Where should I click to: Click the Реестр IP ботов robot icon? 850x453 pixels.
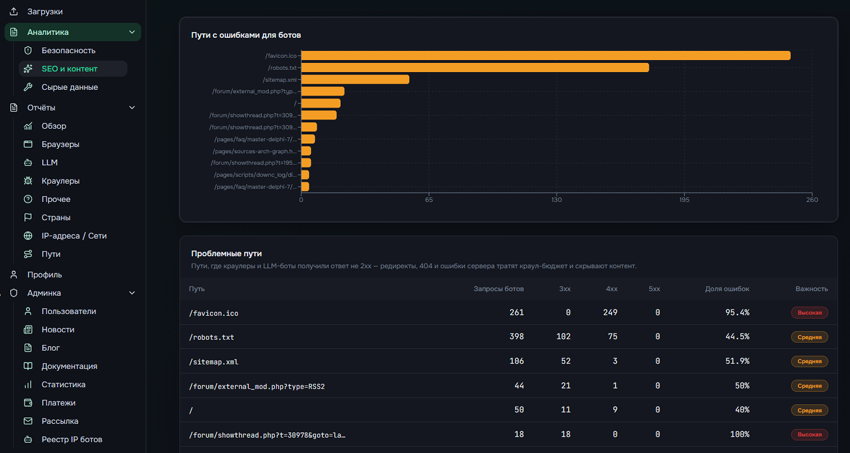pos(28,439)
